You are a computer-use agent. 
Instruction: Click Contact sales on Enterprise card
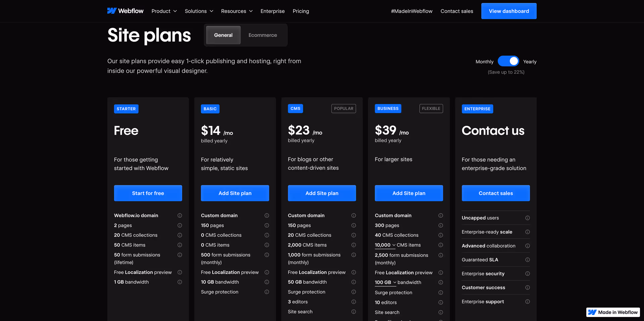pos(496,193)
